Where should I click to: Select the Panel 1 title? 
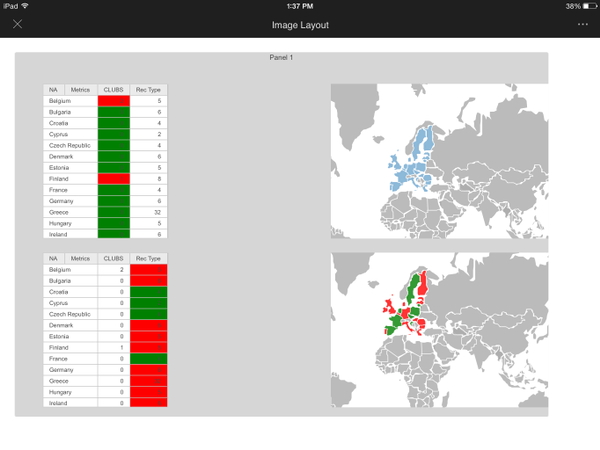pos(281,58)
